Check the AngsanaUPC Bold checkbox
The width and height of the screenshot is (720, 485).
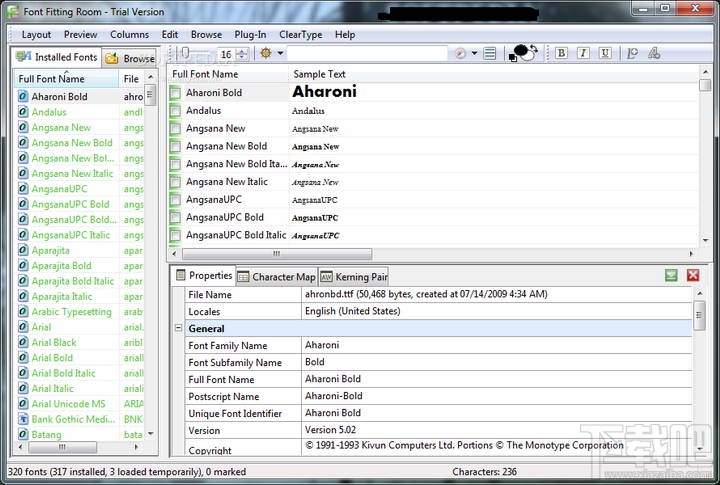tap(175, 217)
